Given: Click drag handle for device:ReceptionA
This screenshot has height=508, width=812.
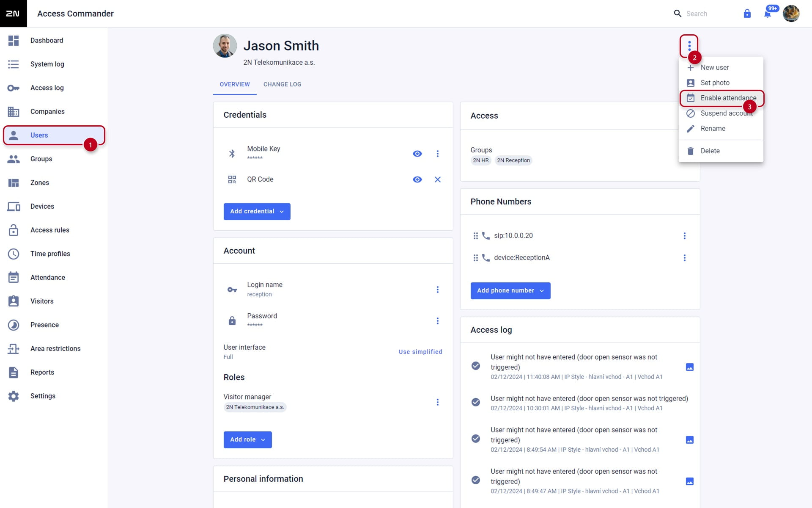Looking at the screenshot, I should (x=475, y=258).
